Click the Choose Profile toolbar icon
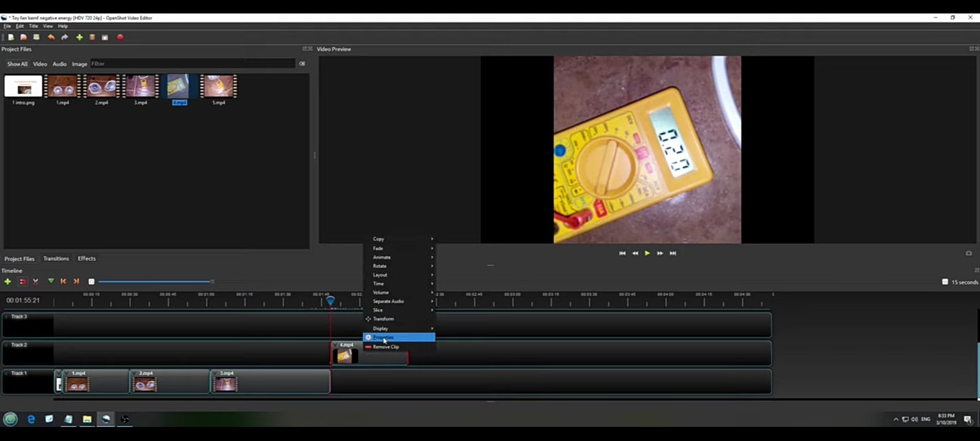This screenshot has width=980, height=441. [92, 37]
